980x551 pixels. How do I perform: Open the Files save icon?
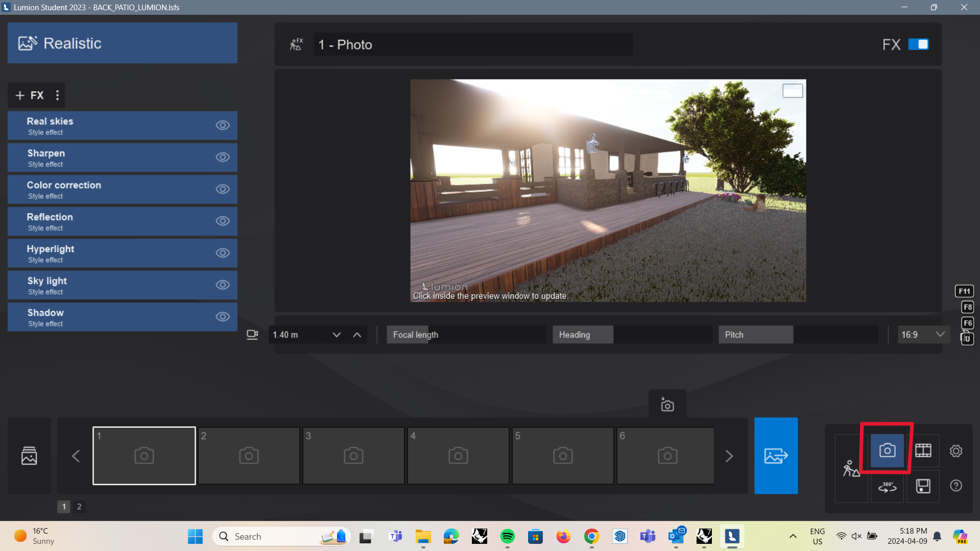(922, 486)
